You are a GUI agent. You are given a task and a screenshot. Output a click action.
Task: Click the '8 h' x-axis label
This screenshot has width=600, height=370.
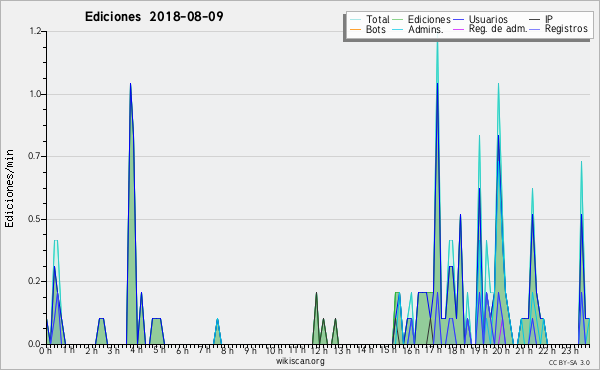(227, 350)
